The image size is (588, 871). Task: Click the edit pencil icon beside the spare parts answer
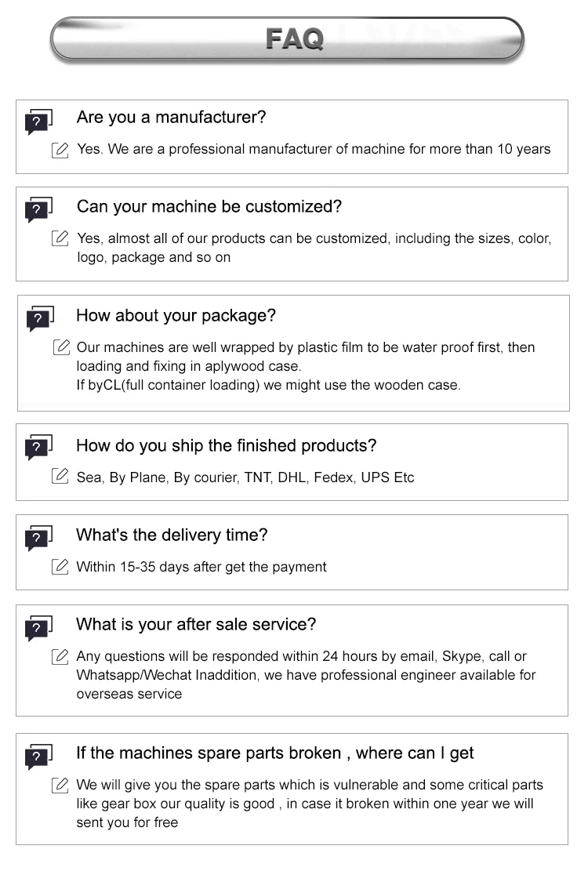(x=60, y=786)
